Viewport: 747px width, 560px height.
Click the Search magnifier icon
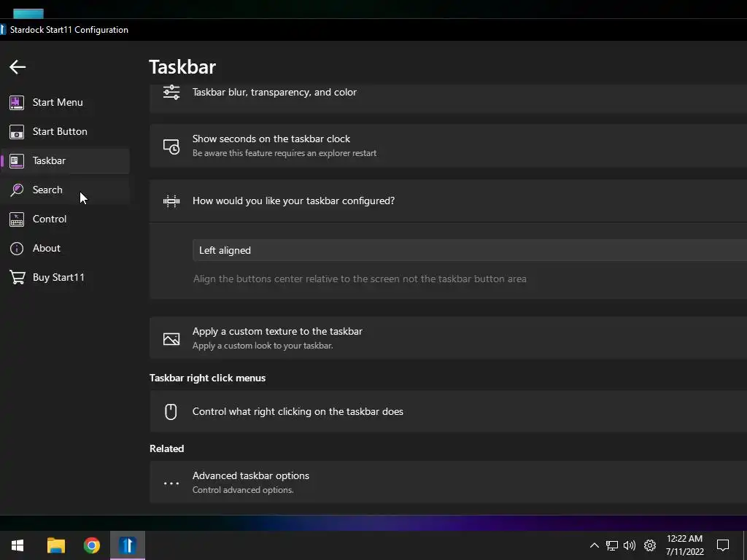coord(17,190)
